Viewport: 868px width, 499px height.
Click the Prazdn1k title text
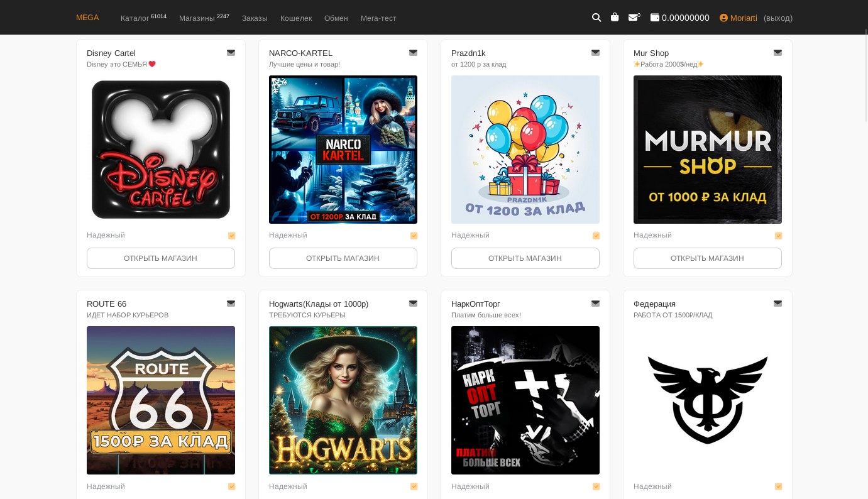point(468,53)
